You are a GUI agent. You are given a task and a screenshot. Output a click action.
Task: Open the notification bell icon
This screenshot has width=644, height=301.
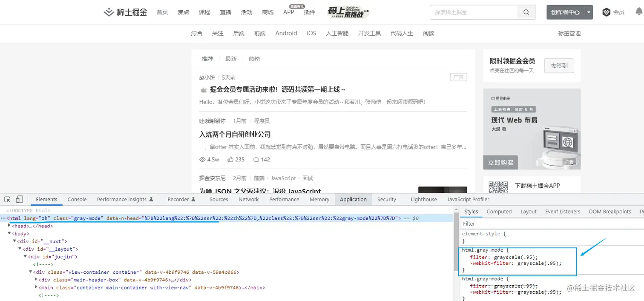coord(639,12)
